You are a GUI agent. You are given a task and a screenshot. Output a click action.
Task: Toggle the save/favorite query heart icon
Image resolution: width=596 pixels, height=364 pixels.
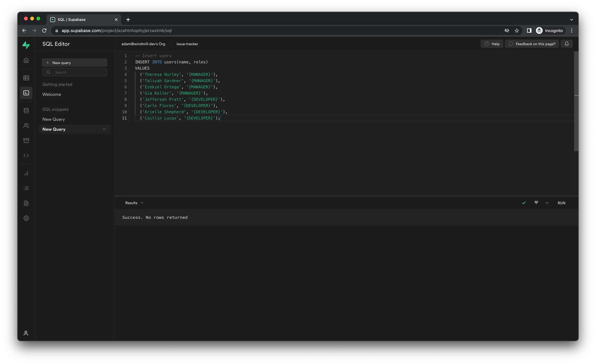pos(536,203)
